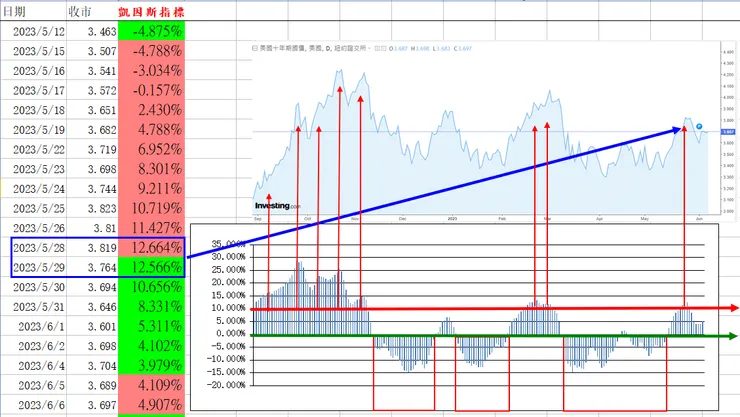This screenshot has width=740, height=417.
Task: Click the date cell 2023/6/6
Action: 33,405
